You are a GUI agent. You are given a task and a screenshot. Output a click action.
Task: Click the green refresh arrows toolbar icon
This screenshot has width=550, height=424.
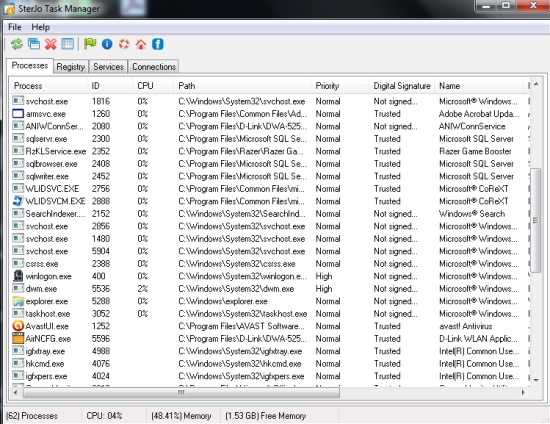click(x=16, y=44)
